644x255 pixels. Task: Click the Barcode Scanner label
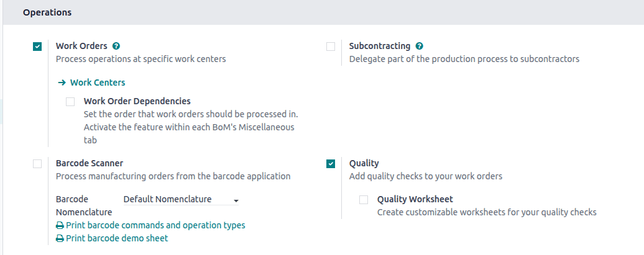[x=90, y=163]
